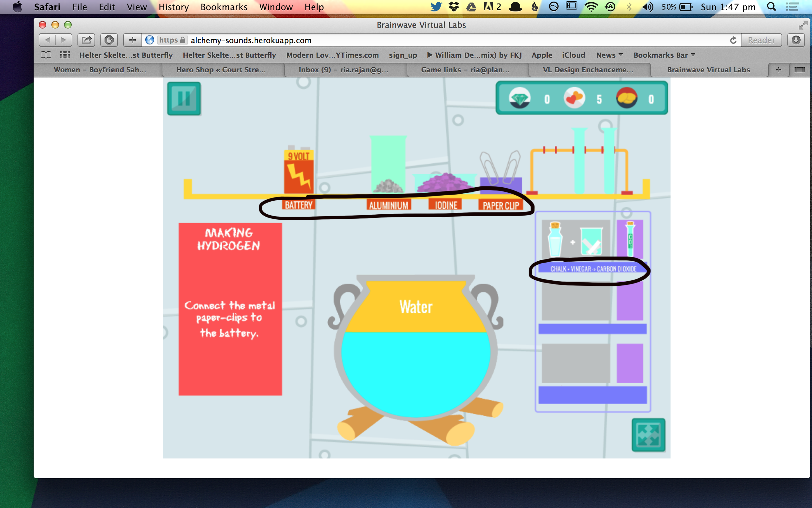The width and height of the screenshot is (812, 508).
Task: Open the History menu
Action: pyautogui.click(x=174, y=7)
